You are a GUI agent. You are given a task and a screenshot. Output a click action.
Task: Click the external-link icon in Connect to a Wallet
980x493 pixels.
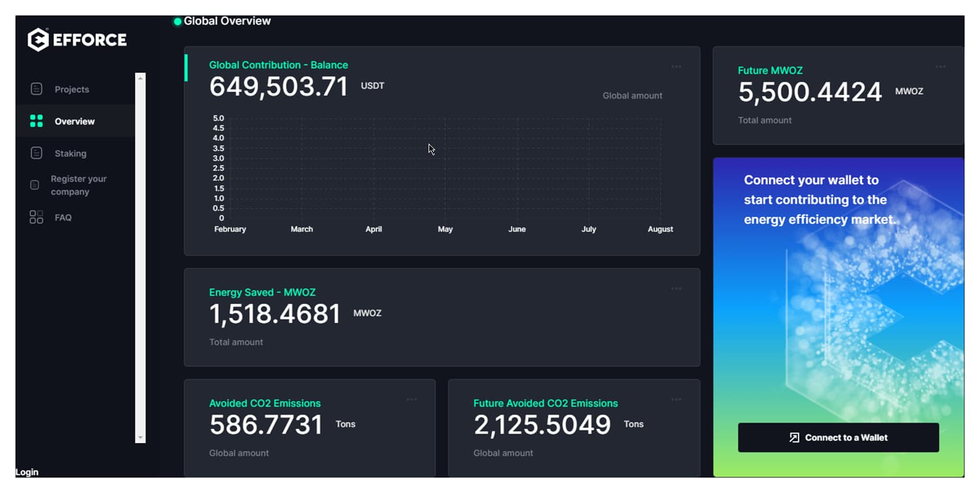point(794,437)
